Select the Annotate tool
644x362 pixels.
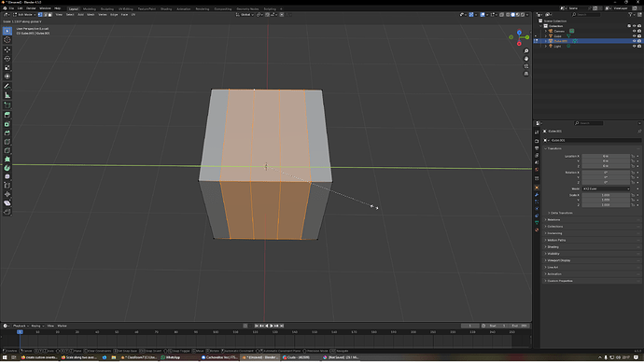pos(7,86)
